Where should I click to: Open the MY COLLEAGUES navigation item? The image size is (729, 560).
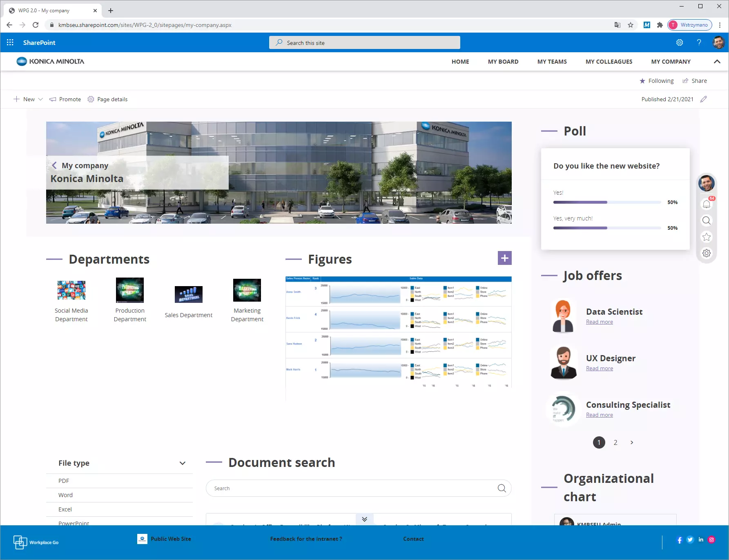[609, 62]
